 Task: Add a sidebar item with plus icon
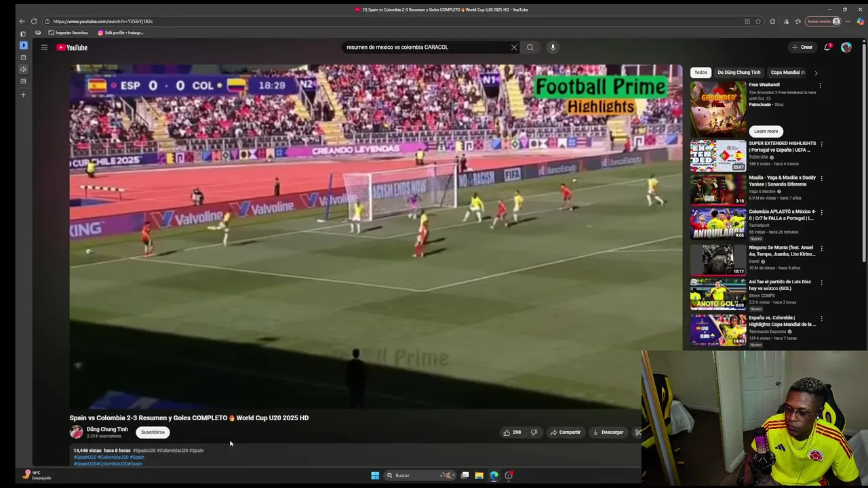[x=23, y=94]
